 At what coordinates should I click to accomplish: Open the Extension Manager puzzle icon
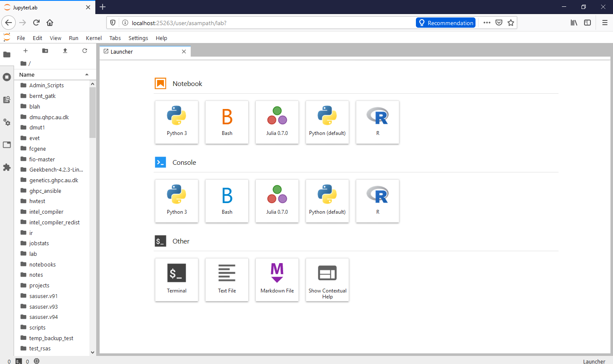tap(7, 167)
